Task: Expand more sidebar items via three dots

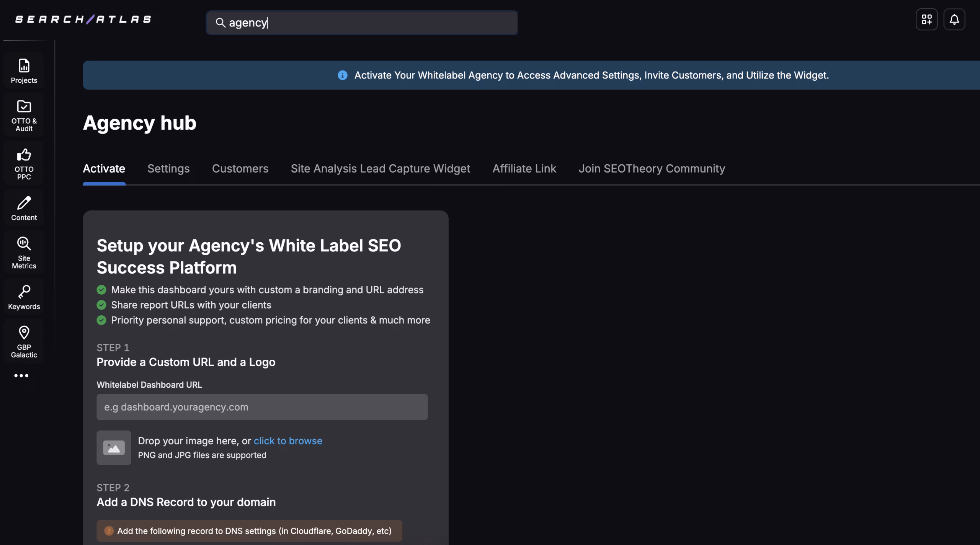Action: click(21, 375)
